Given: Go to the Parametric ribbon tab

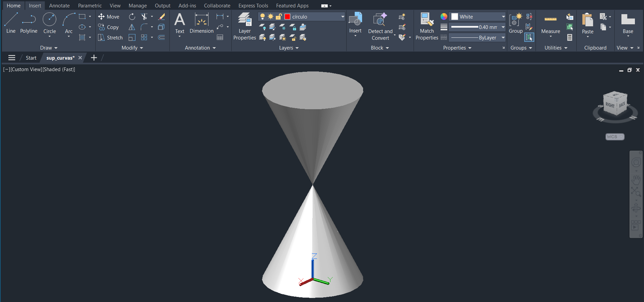Looking at the screenshot, I should coord(90,6).
